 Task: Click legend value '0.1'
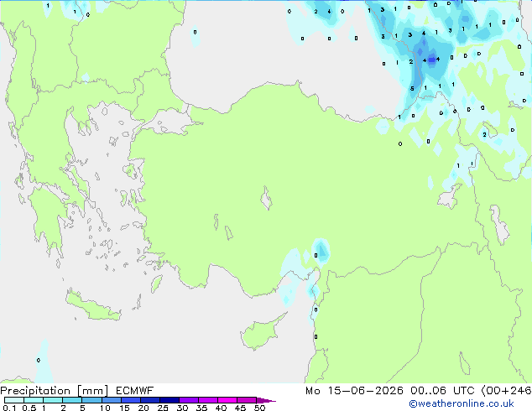[9, 408]
